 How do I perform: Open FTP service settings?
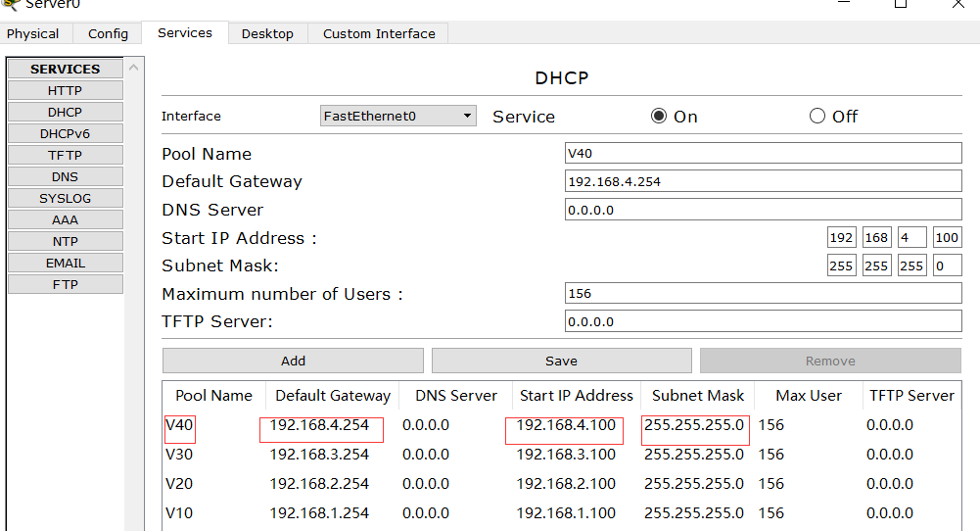tap(65, 284)
